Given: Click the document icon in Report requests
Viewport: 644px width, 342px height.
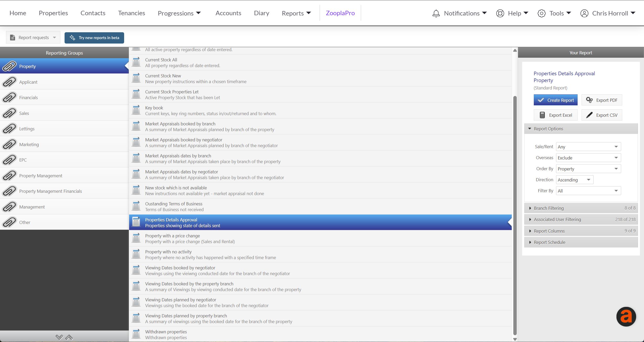Looking at the screenshot, I should pos(12,38).
